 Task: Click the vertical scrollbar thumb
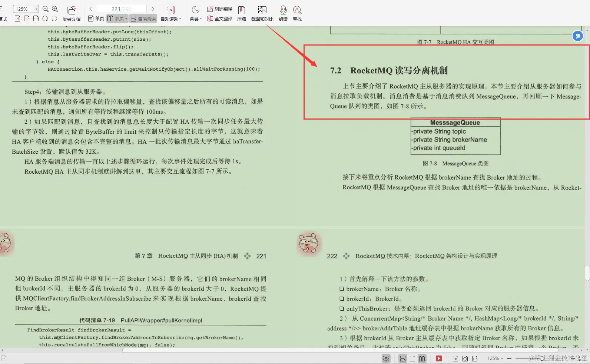tap(587, 273)
